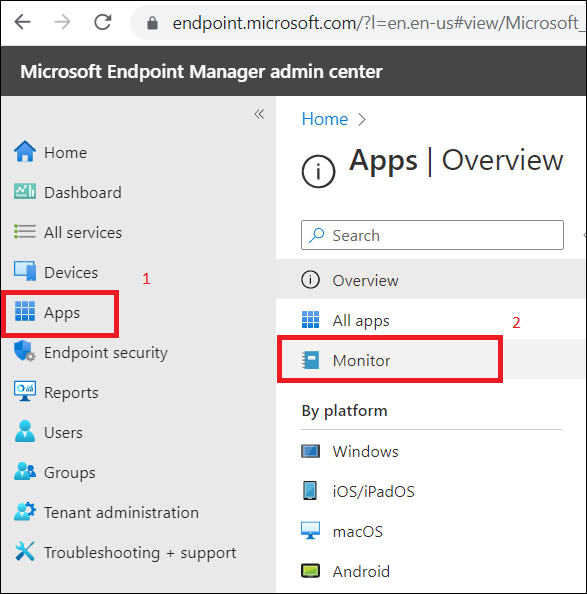This screenshot has width=587, height=594.
Task: Follow the Home breadcrumb link
Action: (x=325, y=119)
